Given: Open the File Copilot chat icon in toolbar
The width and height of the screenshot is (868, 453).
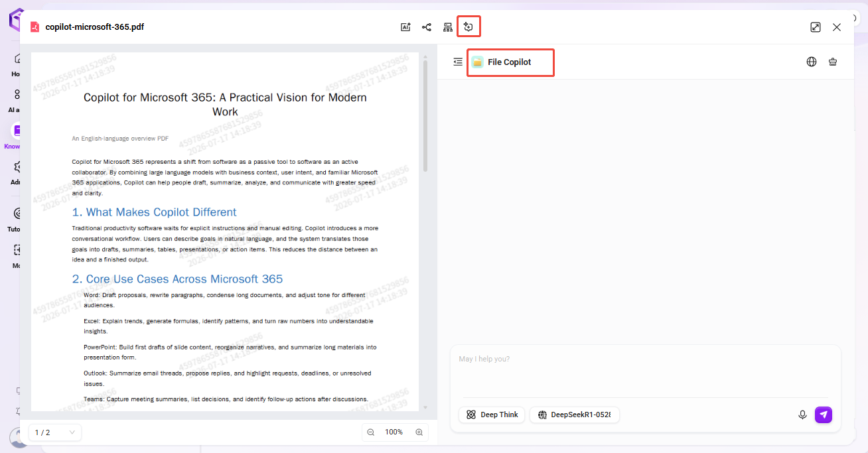Looking at the screenshot, I should (x=469, y=27).
